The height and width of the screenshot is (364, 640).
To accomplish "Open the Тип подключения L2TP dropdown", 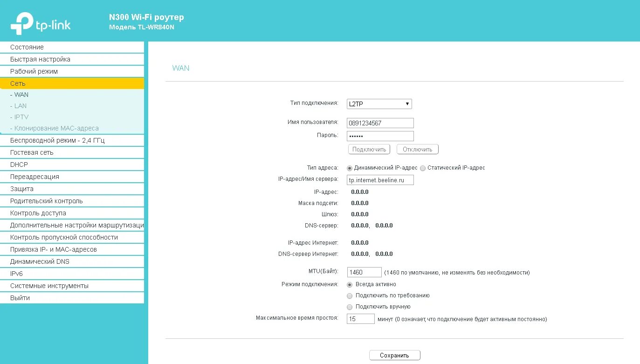I will pos(379,104).
